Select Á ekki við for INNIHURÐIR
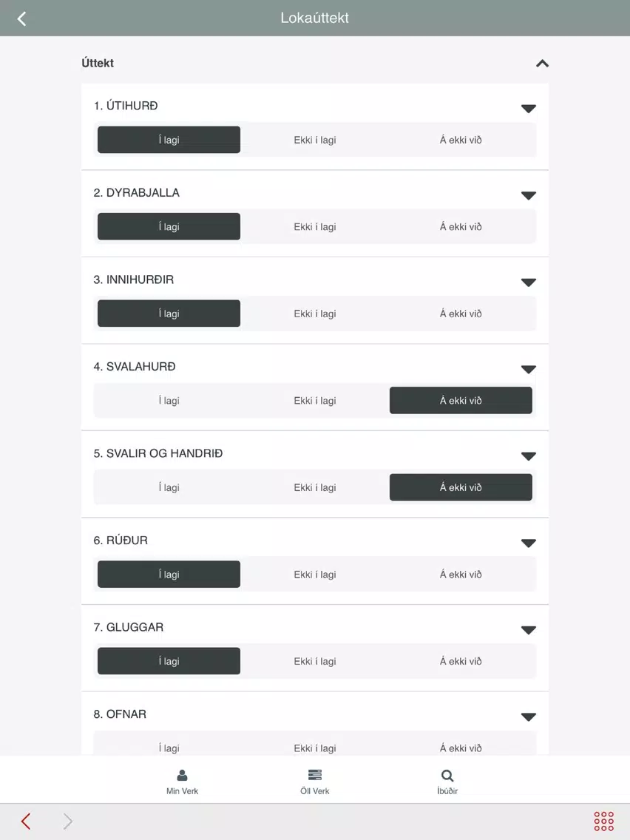 click(461, 314)
